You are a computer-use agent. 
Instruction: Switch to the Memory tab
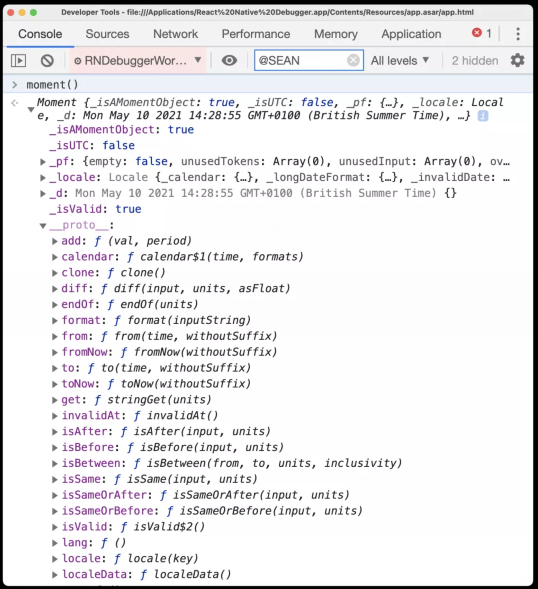point(336,34)
